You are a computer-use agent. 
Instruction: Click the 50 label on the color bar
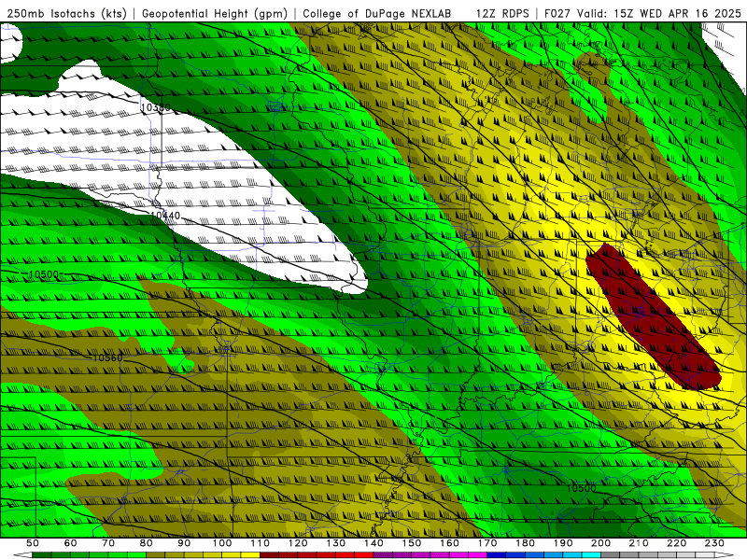(x=33, y=543)
